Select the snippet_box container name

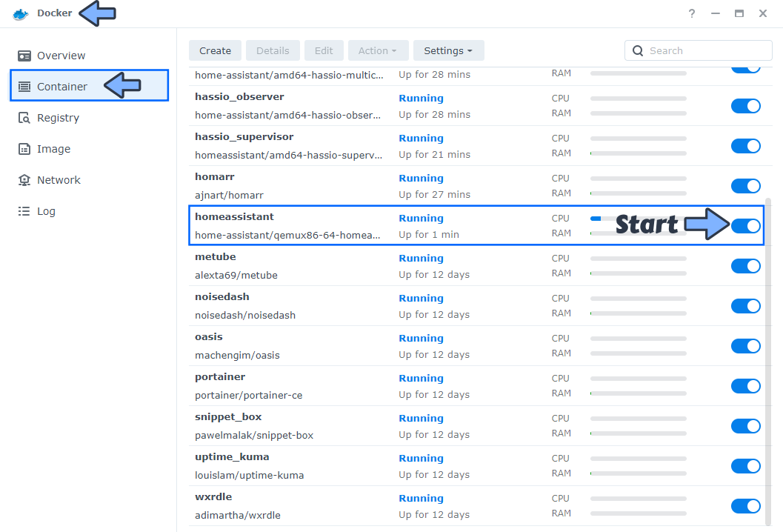[x=228, y=416]
